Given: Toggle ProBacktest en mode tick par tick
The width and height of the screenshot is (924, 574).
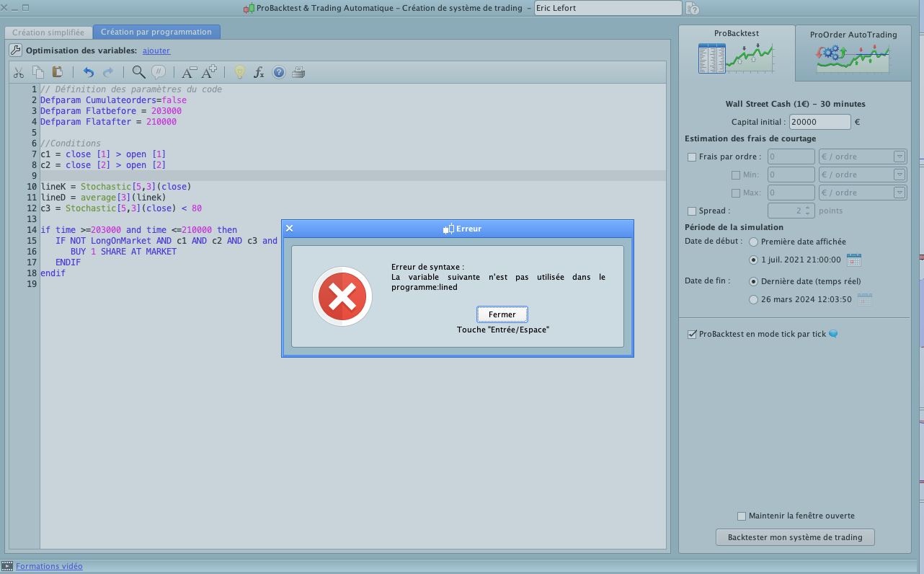Looking at the screenshot, I should pos(692,334).
